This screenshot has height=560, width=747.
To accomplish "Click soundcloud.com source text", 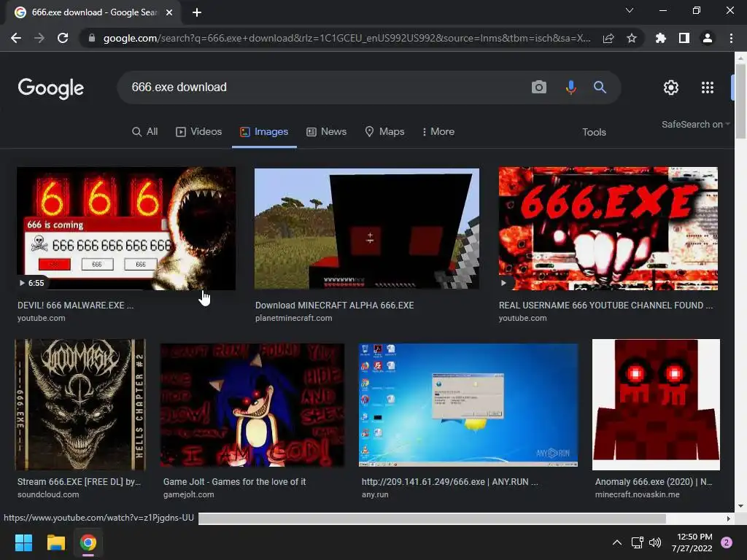I will [x=48, y=494].
